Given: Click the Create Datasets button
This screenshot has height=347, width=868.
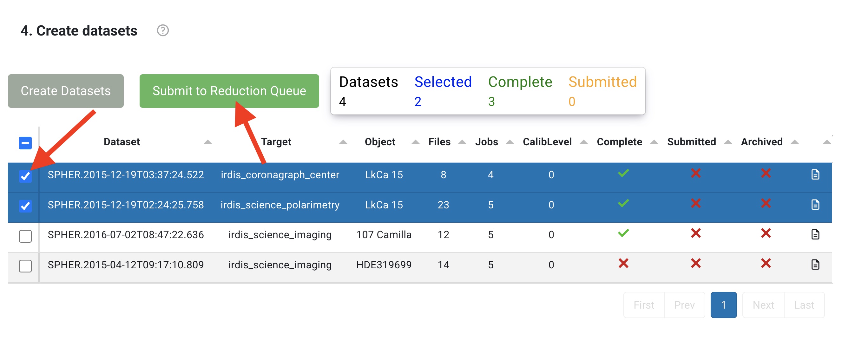Looking at the screenshot, I should [66, 91].
